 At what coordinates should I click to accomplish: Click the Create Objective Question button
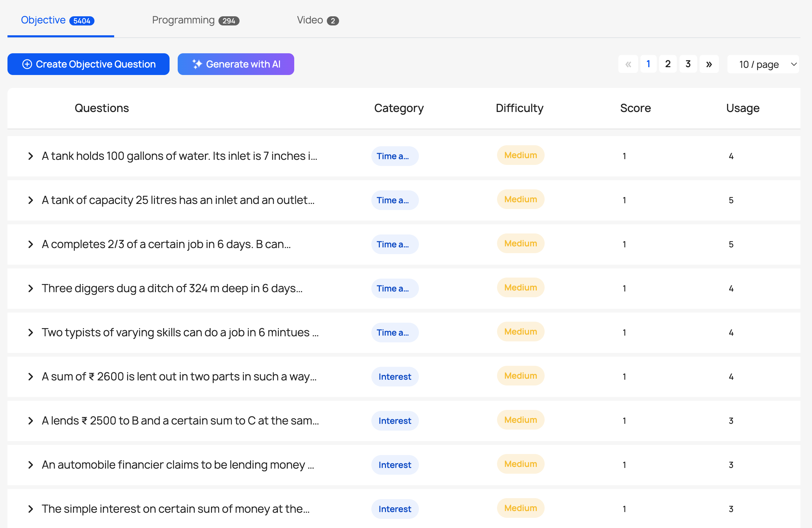pyautogui.click(x=88, y=64)
